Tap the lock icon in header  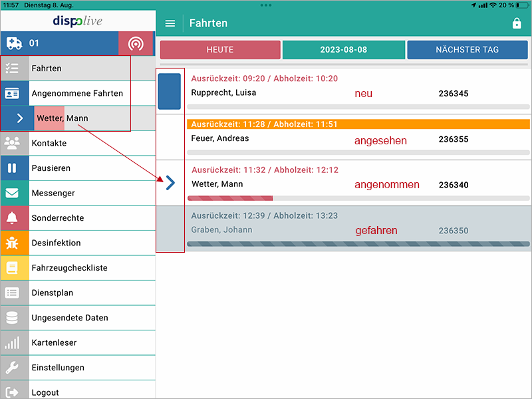tap(517, 23)
